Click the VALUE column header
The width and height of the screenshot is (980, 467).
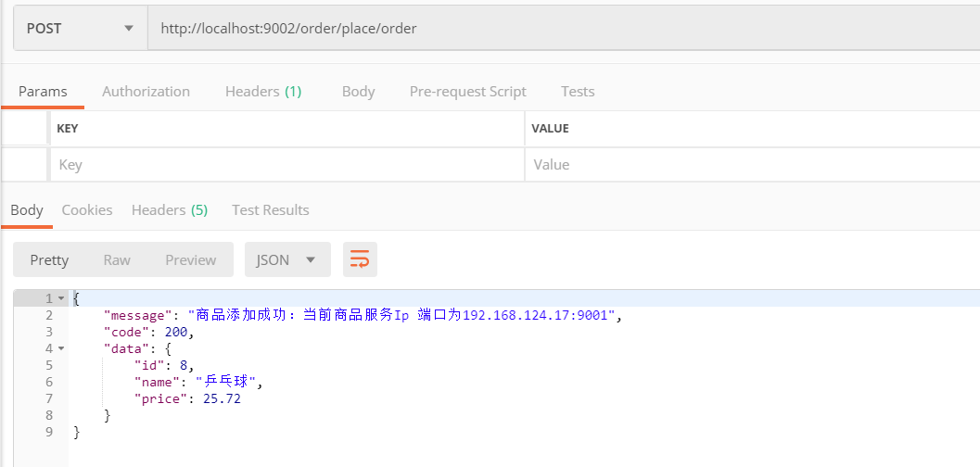pos(550,129)
